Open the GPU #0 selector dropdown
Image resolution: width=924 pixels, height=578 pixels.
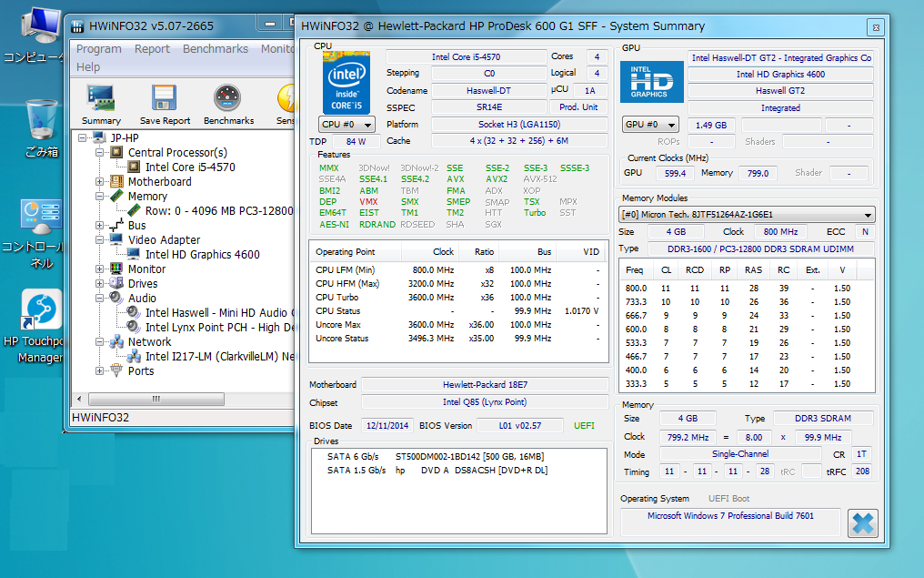[651, 125]
